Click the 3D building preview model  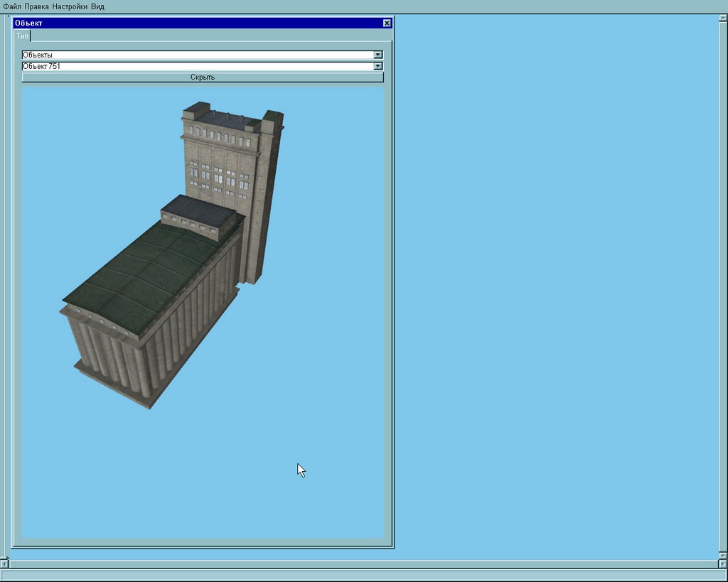point(172,255)
